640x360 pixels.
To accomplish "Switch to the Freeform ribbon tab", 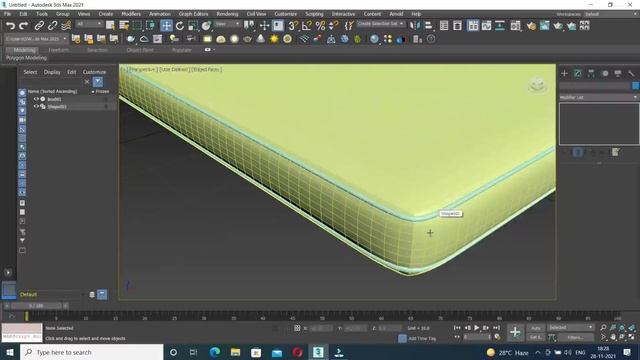I will click(59, 50).
